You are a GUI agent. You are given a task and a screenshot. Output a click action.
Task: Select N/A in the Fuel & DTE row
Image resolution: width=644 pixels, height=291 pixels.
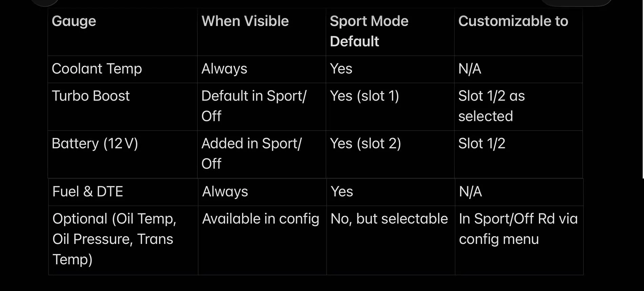point(470,192)
